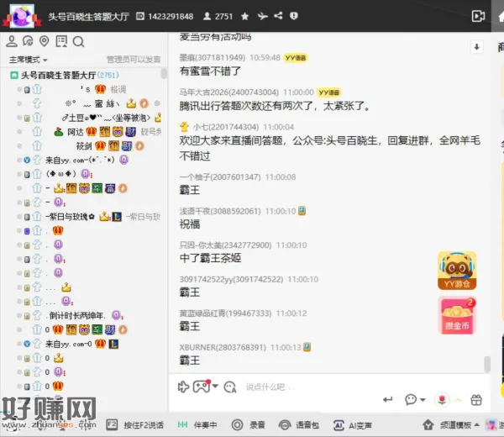Image resolution: width=504 pixels, height=437 pixels.
Task: Select user -紫日与玫瑰 in member list
Action: click(x=70, y=217)
